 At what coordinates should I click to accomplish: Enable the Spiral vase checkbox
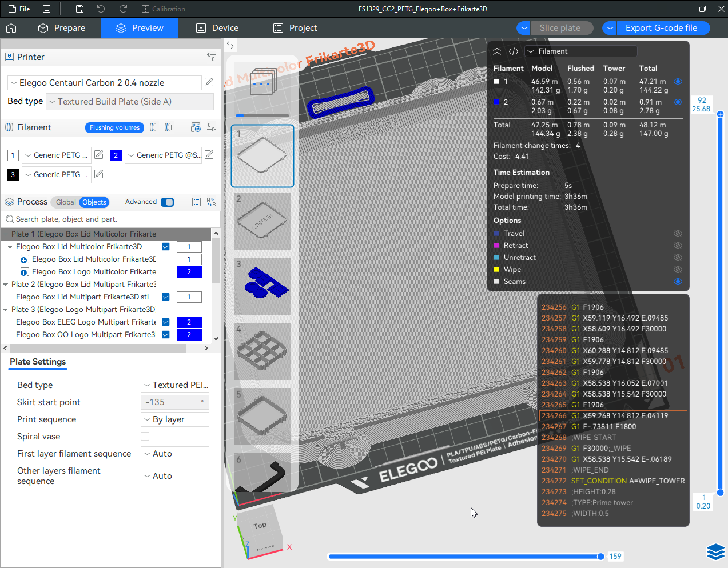(145, 437)
